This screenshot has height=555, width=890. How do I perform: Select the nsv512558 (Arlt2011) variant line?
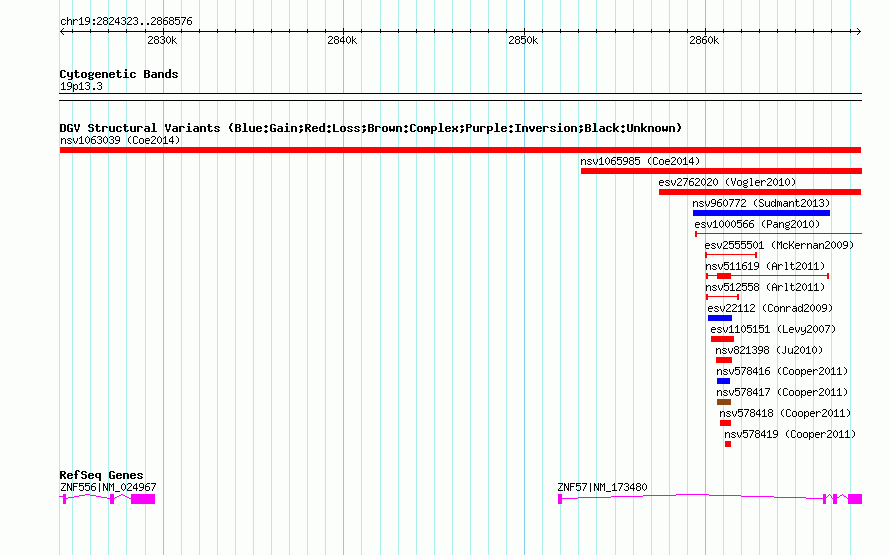click(722, 297)
